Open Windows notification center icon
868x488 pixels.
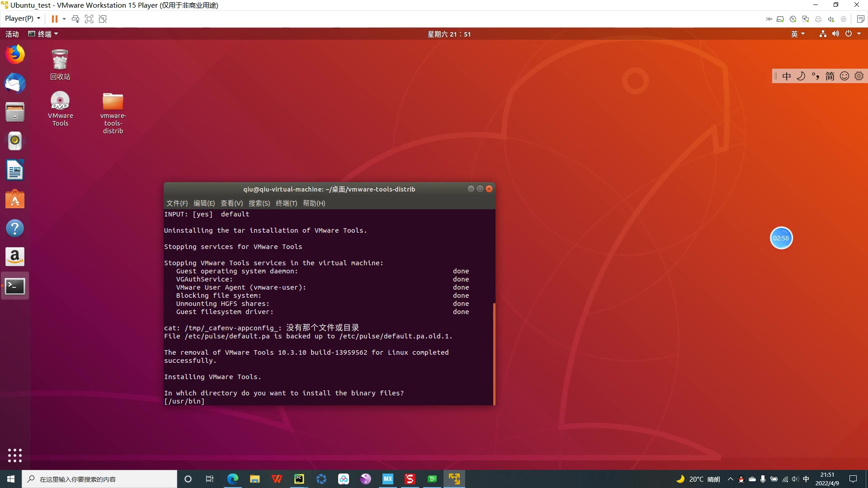point(853,479)
